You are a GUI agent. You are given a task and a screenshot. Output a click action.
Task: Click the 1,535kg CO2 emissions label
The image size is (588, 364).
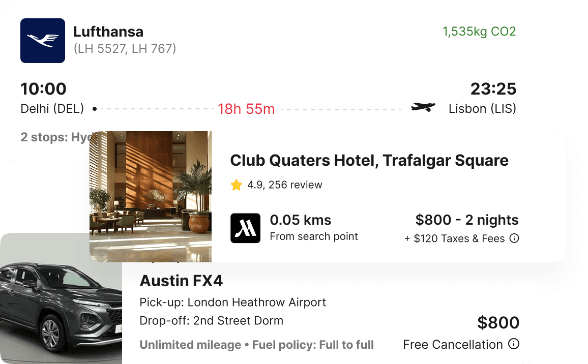(x=479, y=32)
